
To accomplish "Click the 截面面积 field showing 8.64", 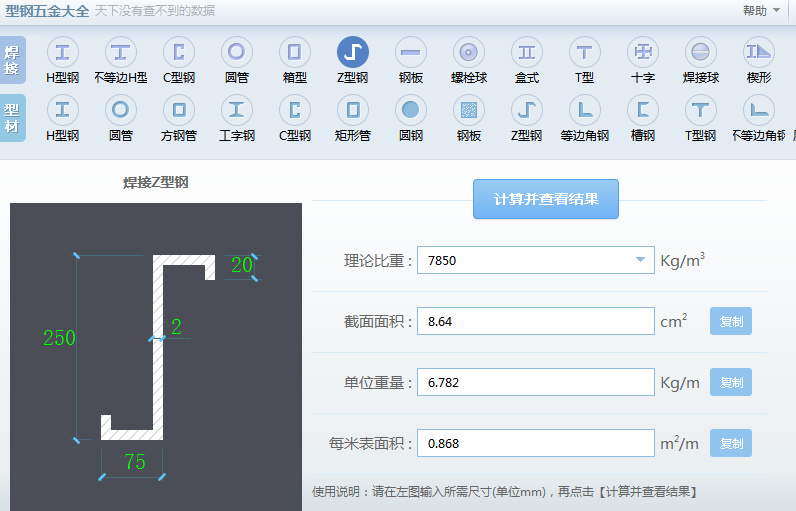I will [536, 321].
